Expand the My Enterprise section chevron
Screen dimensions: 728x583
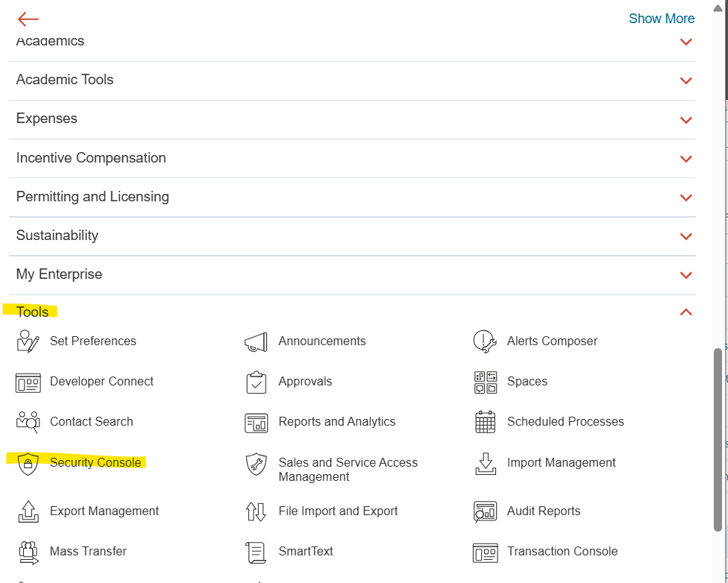(686, 275)
